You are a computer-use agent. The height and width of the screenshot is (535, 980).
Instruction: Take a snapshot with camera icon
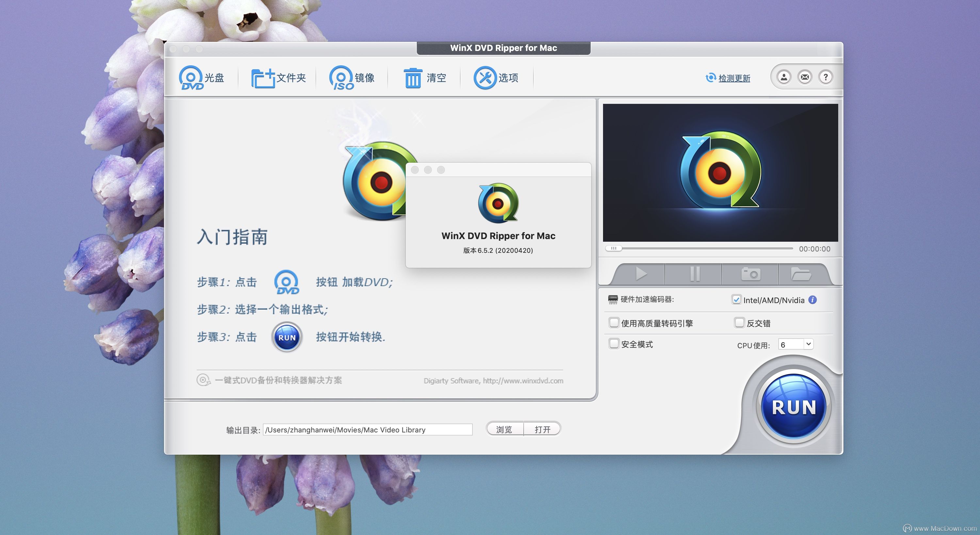[x=751, y=274]
